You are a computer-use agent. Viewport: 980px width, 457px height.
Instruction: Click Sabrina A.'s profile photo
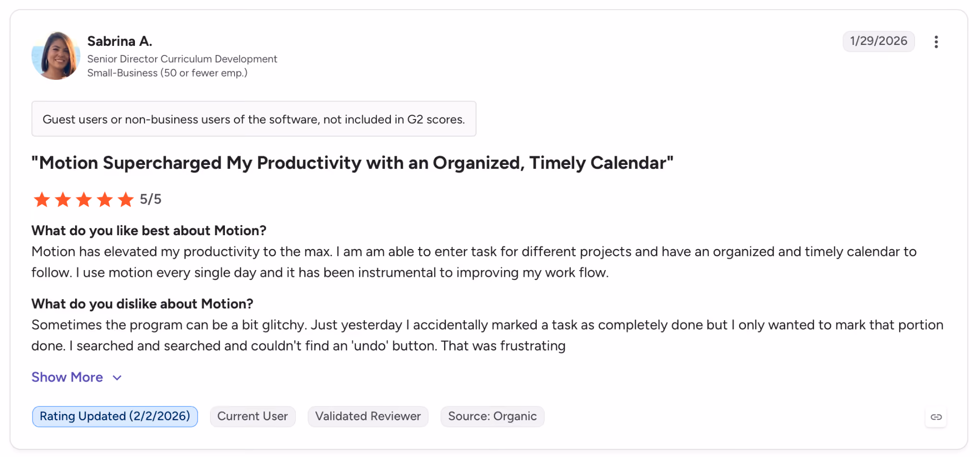56,55
